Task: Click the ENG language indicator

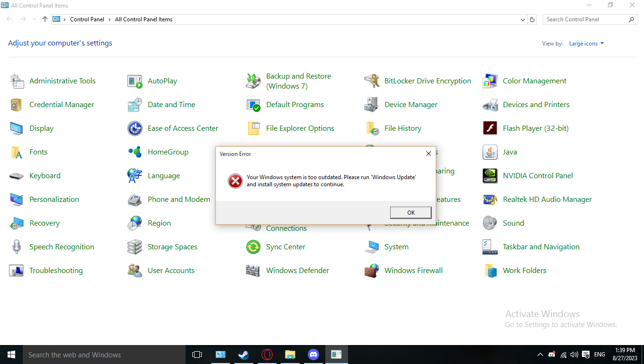Action: tap(599, 355)
